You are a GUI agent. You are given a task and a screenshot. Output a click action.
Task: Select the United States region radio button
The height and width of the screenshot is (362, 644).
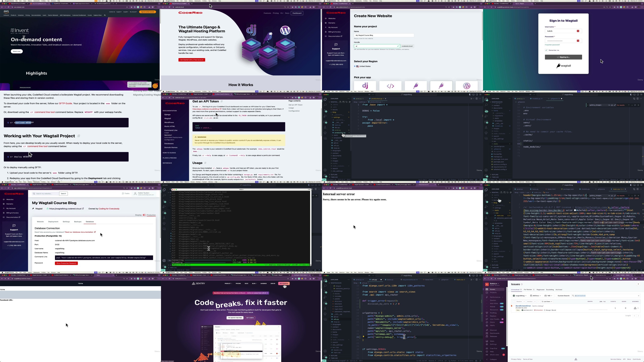pyautogui.click(x=355, y=66)
